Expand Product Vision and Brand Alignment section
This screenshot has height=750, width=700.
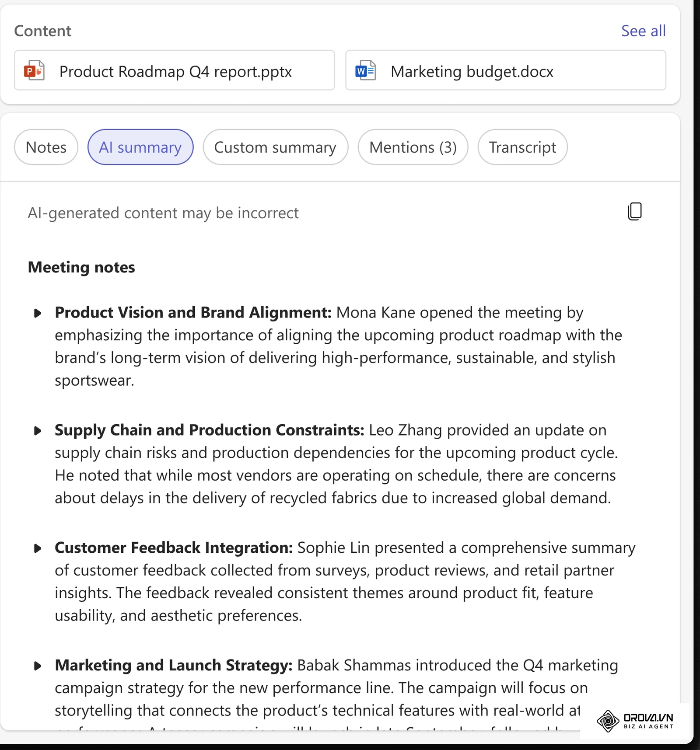click(38, 313)
